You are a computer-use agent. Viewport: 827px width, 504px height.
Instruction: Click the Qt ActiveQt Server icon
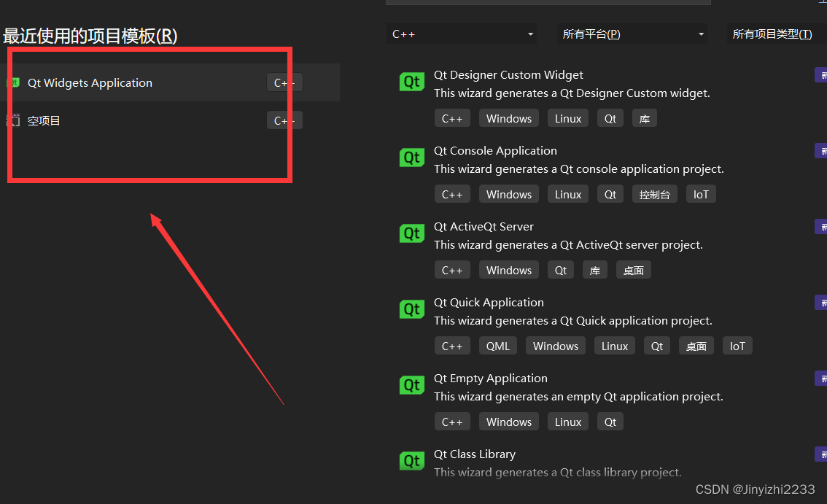tap(412, 233)
